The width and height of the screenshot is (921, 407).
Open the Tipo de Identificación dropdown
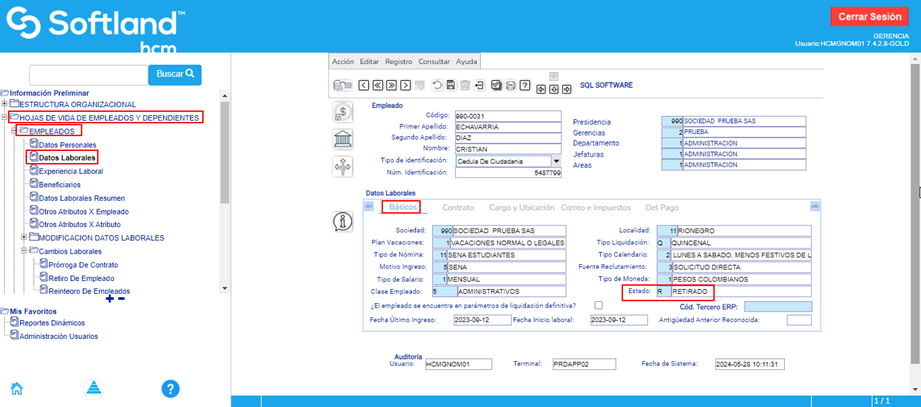click(x=555, y=160)
